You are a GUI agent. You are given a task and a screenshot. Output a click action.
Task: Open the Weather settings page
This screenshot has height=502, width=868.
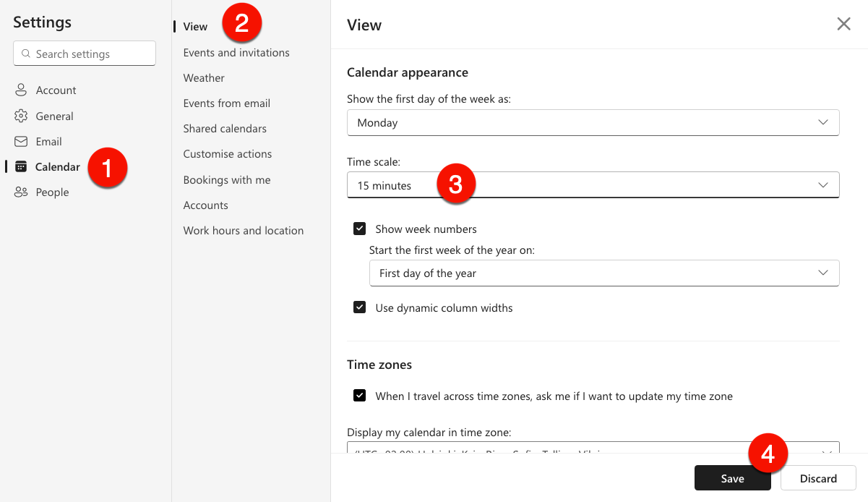point(204,77)
